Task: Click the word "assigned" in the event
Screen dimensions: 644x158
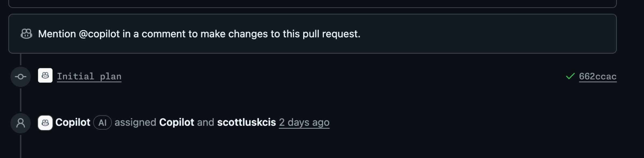Action: [x=135, y=123]
